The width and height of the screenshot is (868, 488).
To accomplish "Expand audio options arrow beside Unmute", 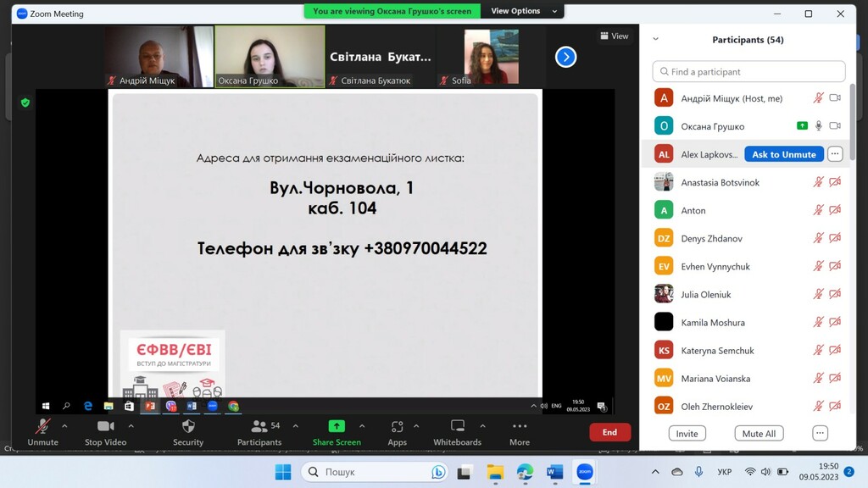I will click(x=64, y=426).
